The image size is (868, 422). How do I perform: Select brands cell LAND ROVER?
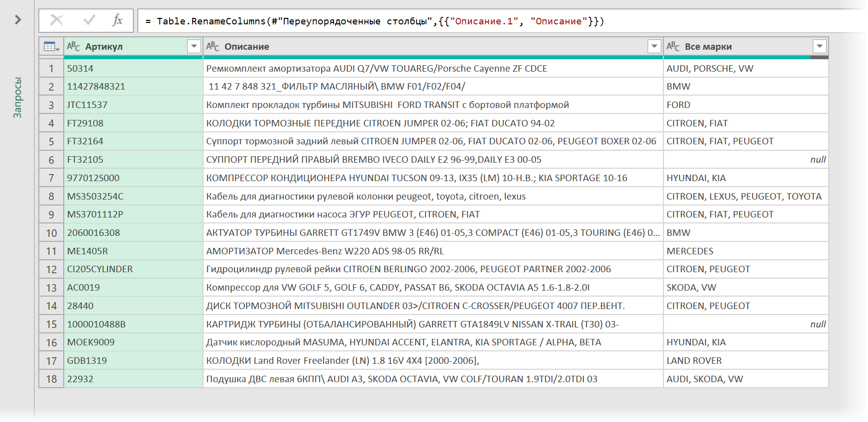[x=746, y=361]
